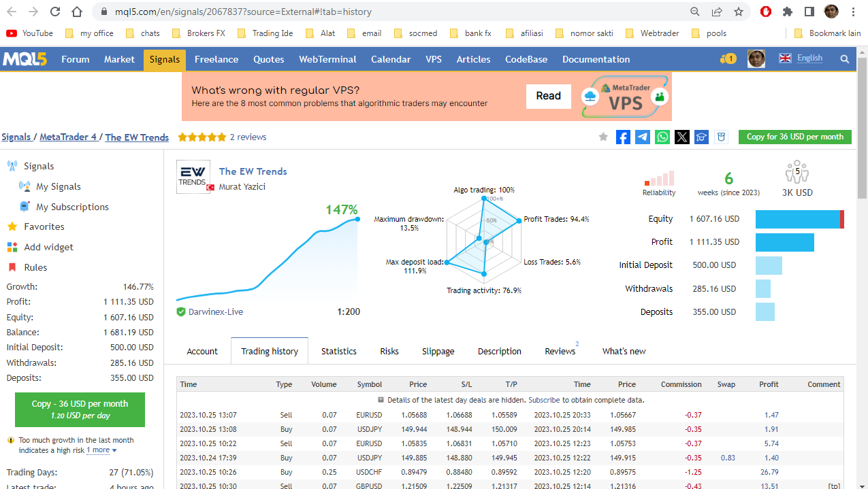Click the Read button on VPS banner
Screen dimensions: 868x489
pos(548,96)
